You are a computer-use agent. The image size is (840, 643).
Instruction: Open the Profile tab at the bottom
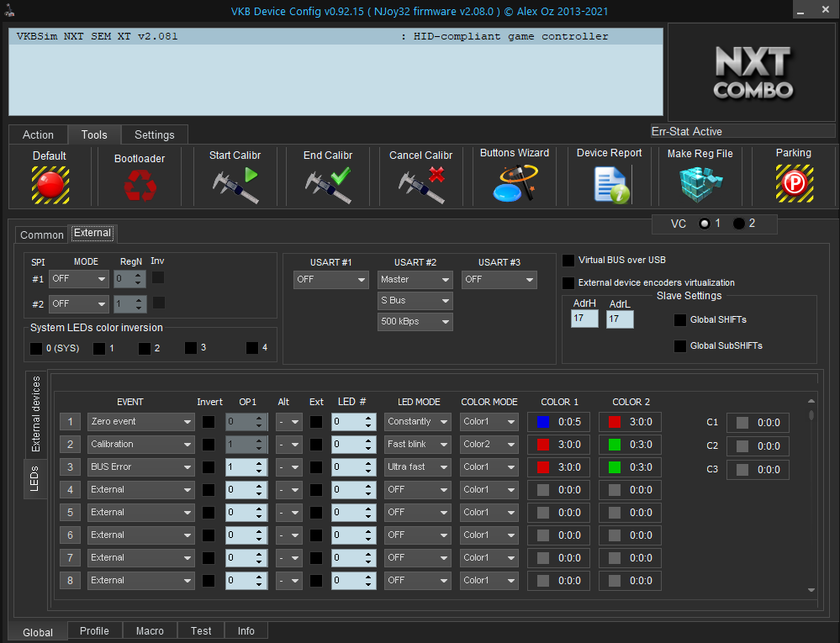point(94,631)
